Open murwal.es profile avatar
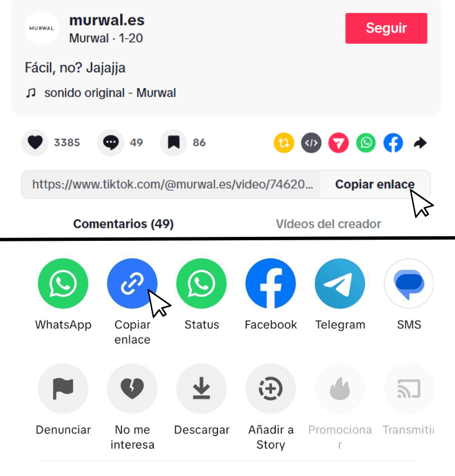This screenshot has height=476, width=455. 42,28
